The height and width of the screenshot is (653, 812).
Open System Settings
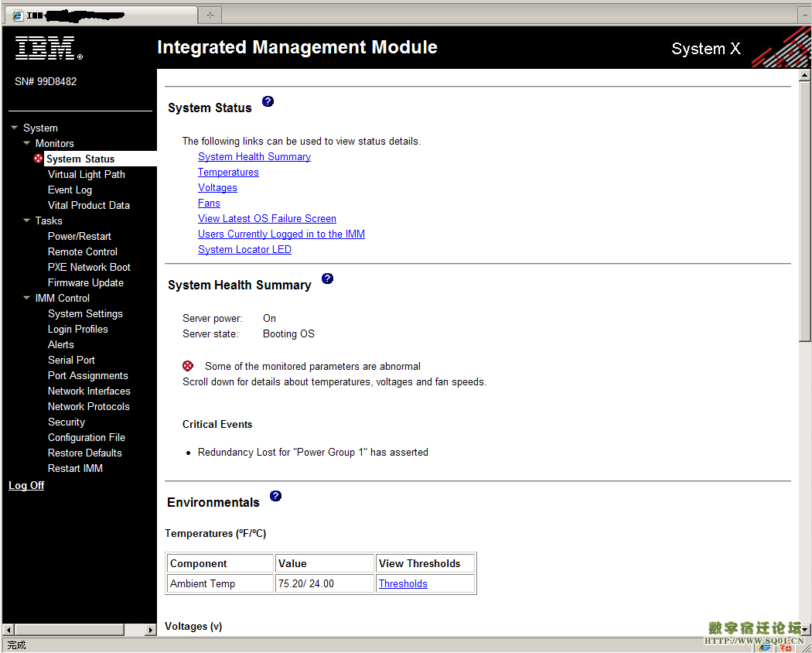pyautogui.click(x=85, y=313)
